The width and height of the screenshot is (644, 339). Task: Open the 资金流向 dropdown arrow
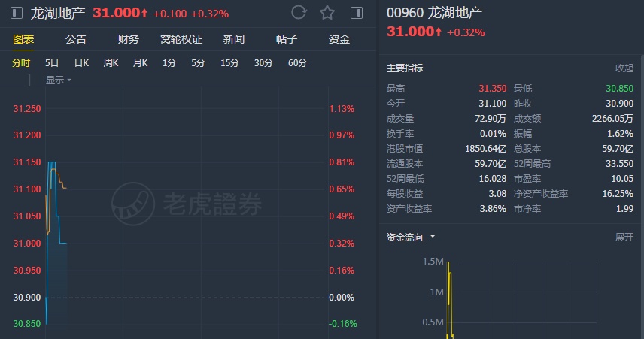point(433,236)
